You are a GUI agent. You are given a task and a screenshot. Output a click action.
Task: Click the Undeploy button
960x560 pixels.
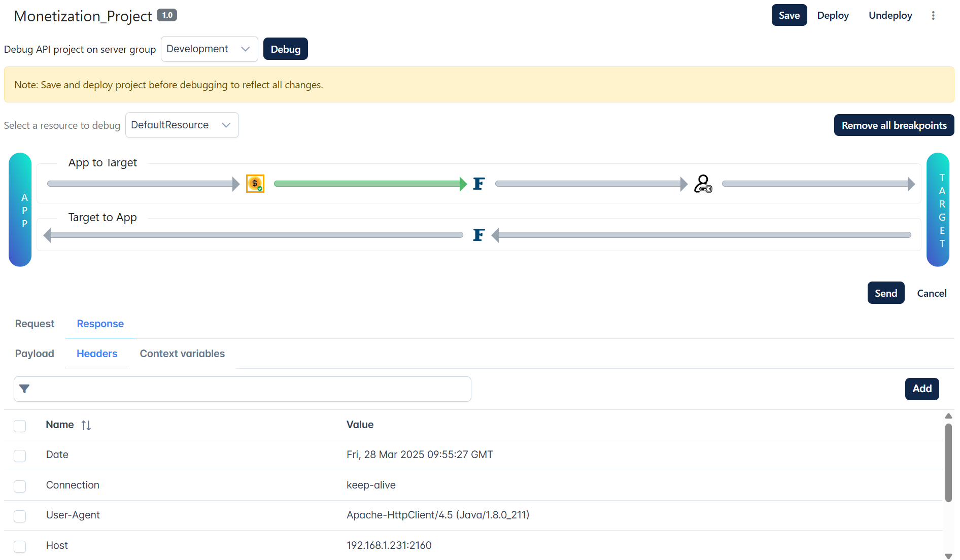890,15
